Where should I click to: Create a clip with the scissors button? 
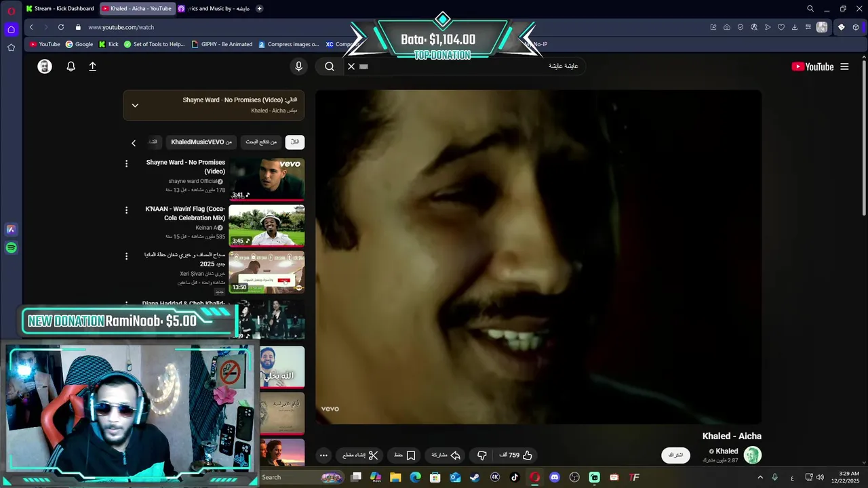[360, 455]
